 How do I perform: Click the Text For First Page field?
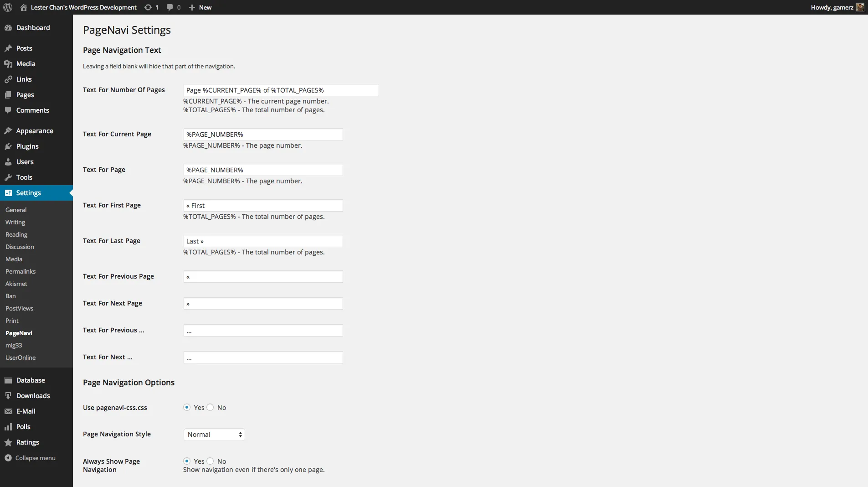tap(263, 206)
